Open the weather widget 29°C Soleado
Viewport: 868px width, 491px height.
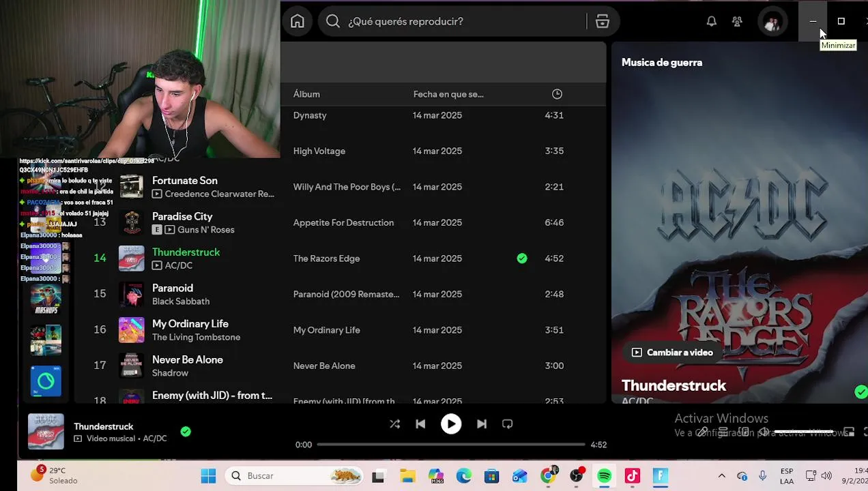pos(53,475)
